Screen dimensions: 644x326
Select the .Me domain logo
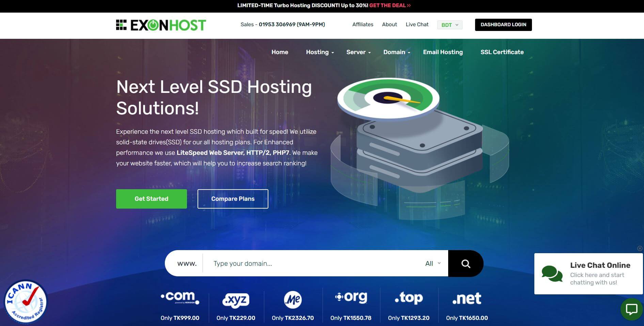tap(293, 299)
